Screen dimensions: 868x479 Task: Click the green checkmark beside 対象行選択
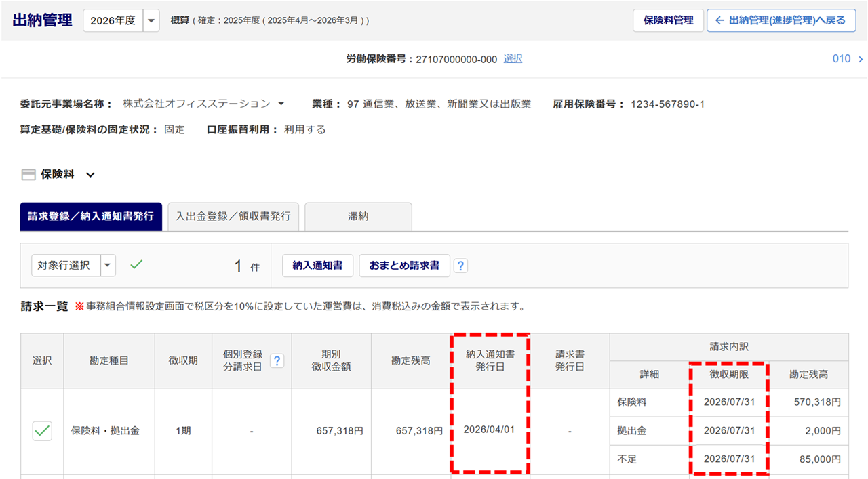tap(136, 265)
